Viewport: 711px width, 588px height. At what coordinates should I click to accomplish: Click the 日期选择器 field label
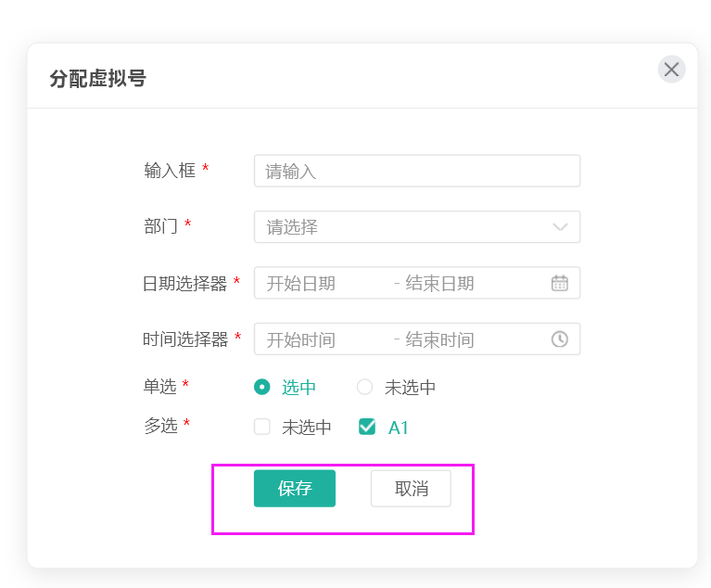click(184, 284)
